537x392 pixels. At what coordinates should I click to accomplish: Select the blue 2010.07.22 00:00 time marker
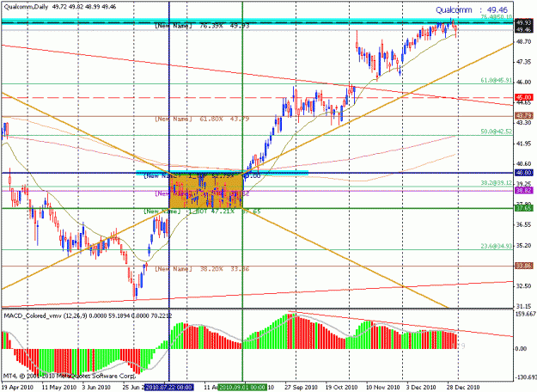[169, 387]
